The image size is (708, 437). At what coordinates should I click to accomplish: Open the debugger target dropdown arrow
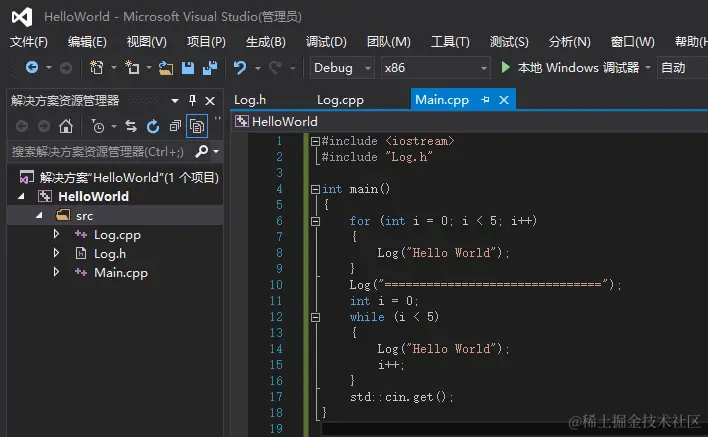[x=648, y=68]
